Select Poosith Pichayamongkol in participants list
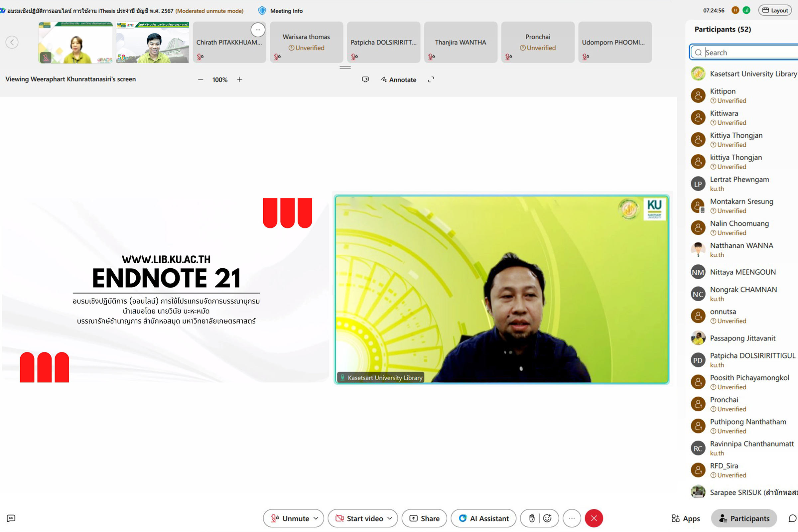Image resolution: width=798 pixels, height=532 pixels. pos(744,382)
